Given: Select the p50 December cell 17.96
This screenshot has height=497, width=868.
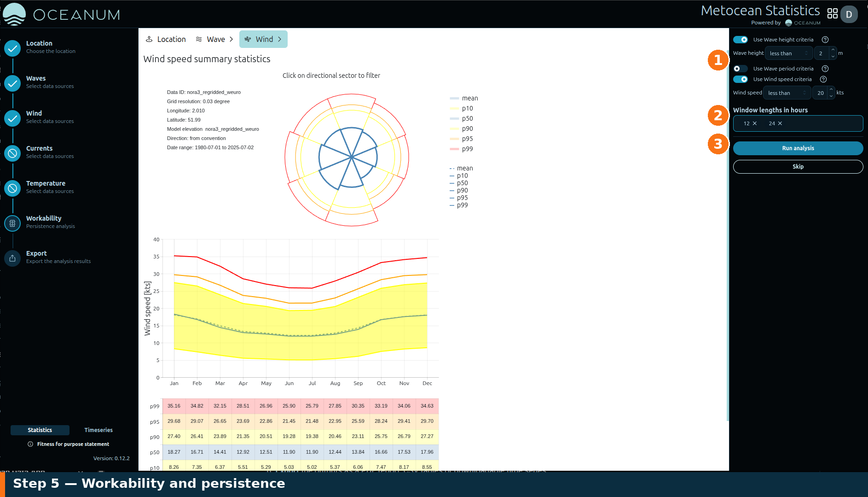Looking at the screenshot, I should [427, 452].
